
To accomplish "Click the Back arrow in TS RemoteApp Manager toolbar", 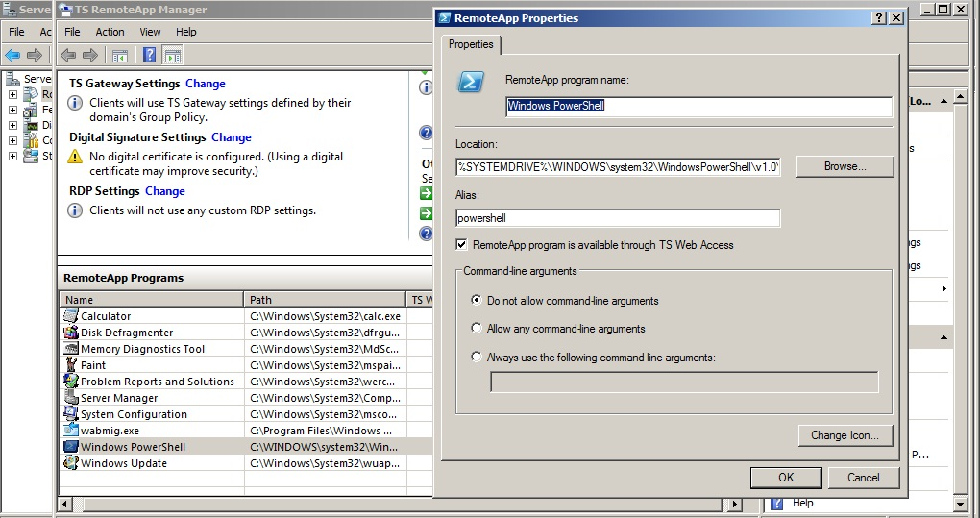I will coord(67,56).
